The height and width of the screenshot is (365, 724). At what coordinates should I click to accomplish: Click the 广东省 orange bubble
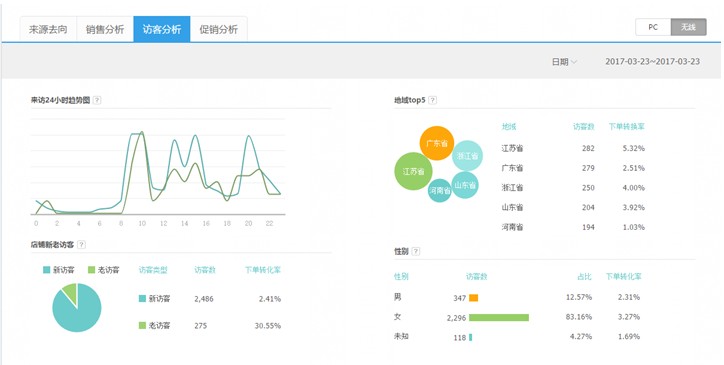click(x=437, y=143)
